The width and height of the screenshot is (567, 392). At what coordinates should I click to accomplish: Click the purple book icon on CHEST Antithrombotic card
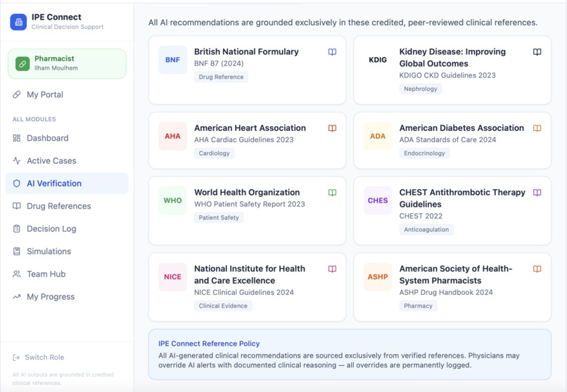click(537, 193)
